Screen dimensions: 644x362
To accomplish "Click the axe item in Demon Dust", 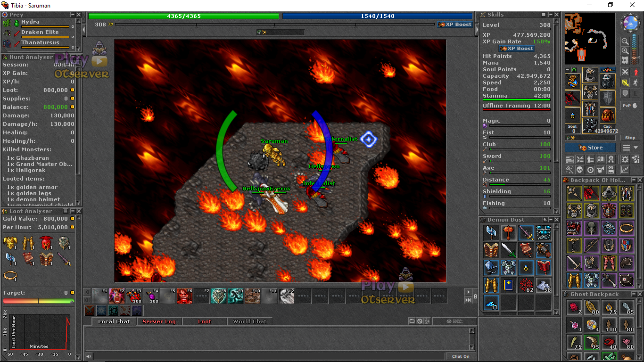I will 491,232.
